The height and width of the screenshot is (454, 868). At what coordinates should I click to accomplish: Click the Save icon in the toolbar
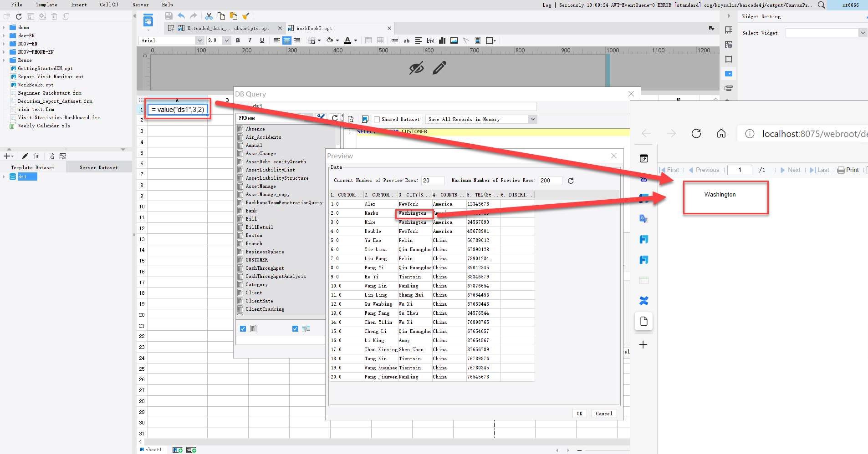[168, 16]
